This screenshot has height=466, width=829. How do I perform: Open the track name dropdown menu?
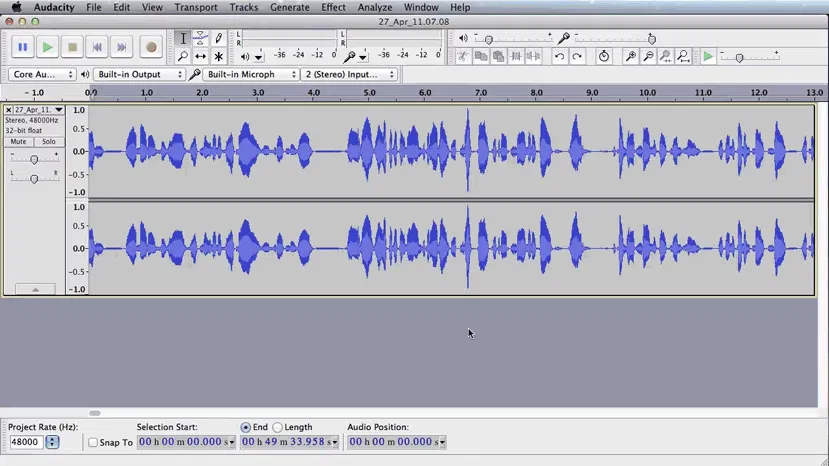pos(59,109)
